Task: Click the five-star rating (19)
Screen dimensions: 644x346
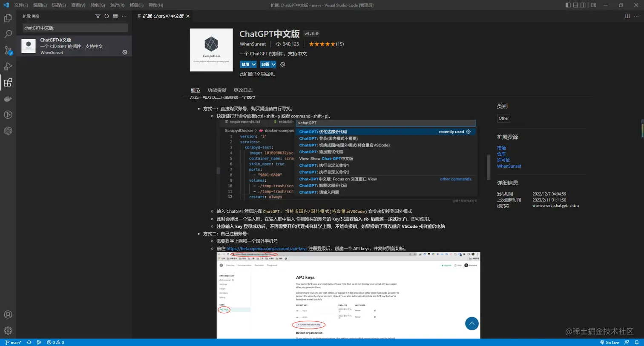Action: [326, 44]
